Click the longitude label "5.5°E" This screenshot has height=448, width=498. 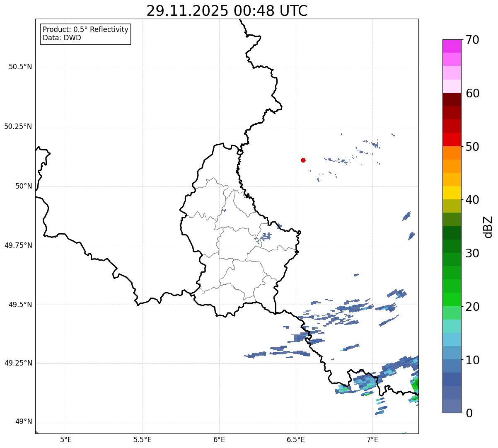(x=143, y=440)
